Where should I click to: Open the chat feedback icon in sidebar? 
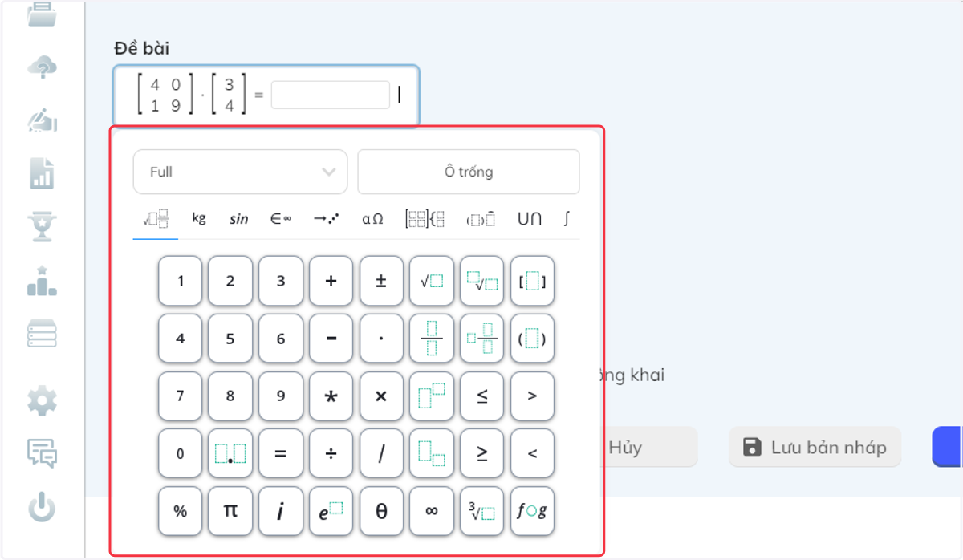pos(42,453)
